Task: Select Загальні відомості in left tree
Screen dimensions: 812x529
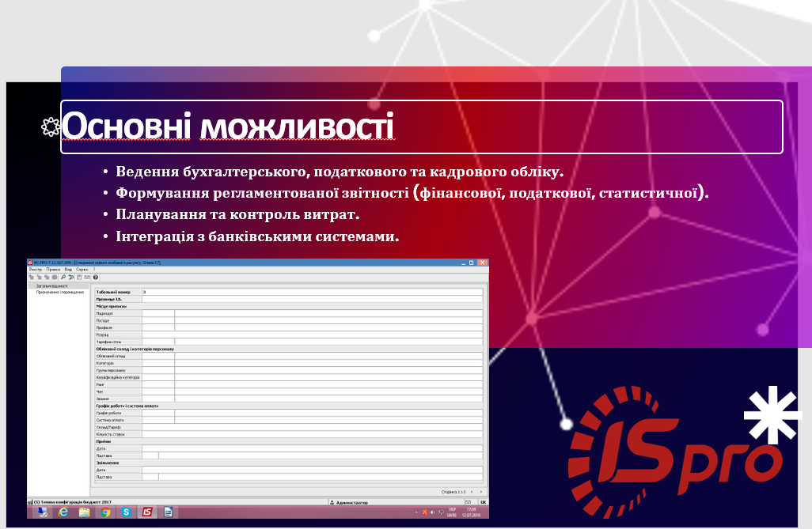Action: pyautogui.click(x=52, y=286)
